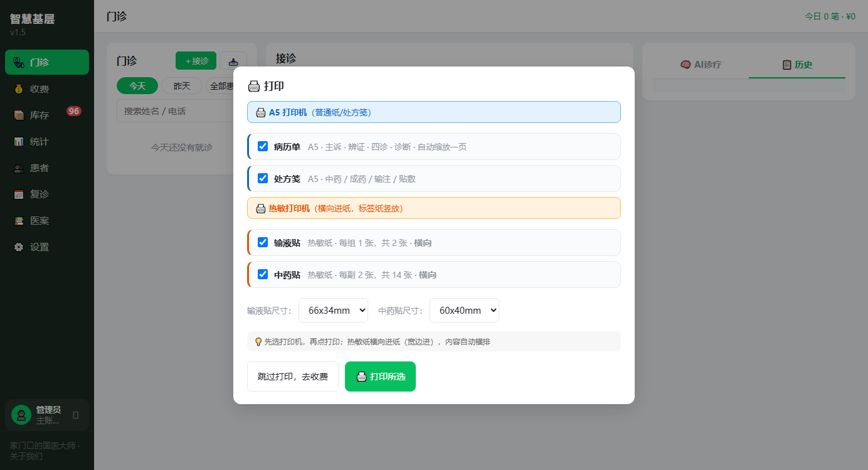
Task: Open 统计 in the sidebar
Action: [x=47, y=141]
